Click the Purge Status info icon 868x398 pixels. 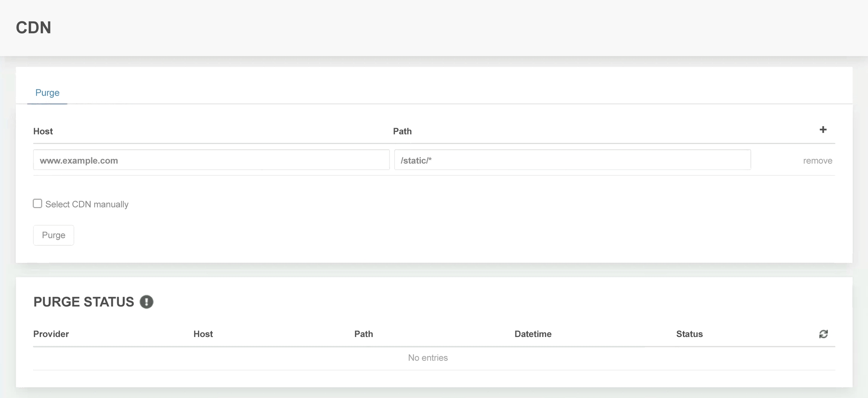(x=146, y=302)
